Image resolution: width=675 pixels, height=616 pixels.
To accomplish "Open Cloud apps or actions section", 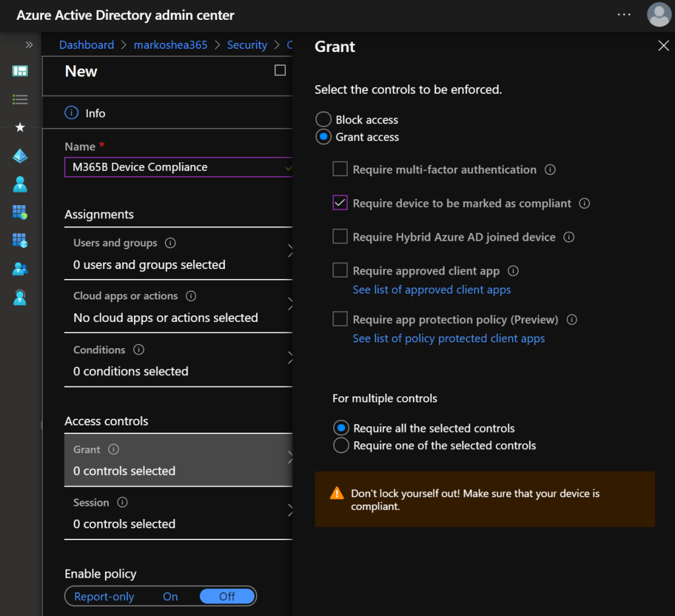I will pyautogui.click(x=178, y=307).
